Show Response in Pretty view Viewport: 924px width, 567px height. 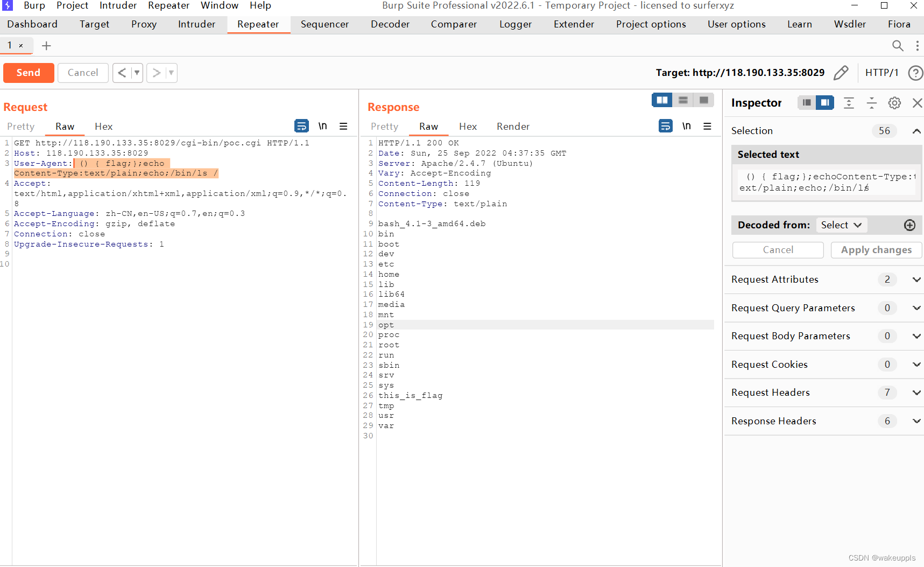[385, 127]
